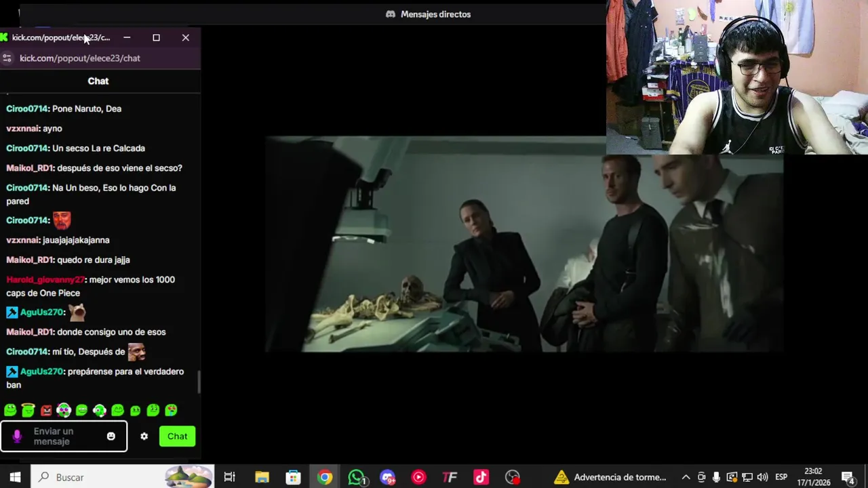Open Maikol_RD1 profile on 'quedo re dura' message

click(x=29, y=260)
